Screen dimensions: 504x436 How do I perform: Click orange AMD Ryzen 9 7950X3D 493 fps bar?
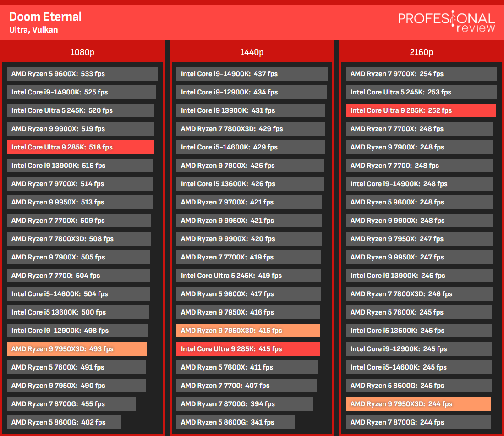[x=77, y=349]
